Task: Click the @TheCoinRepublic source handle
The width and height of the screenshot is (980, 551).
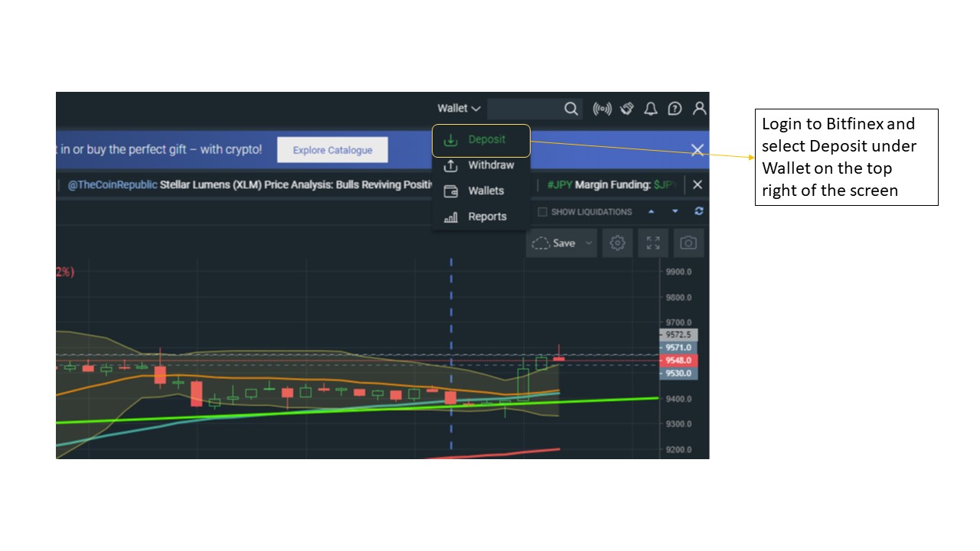Action: pos(113,184)
